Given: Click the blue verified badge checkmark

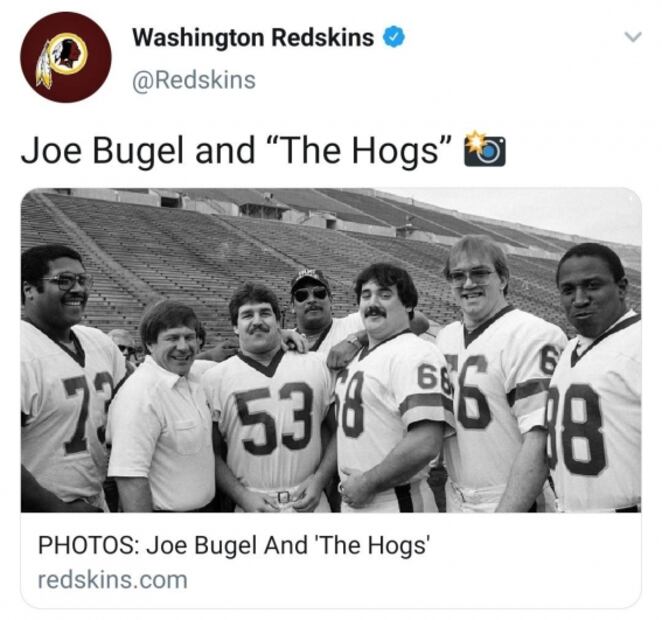Looking at the screenshot, I should [393, 37].
